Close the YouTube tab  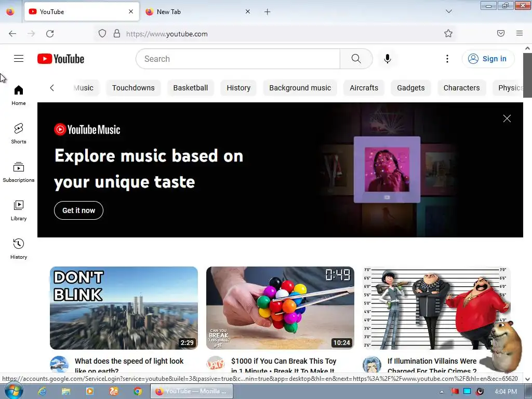tap(131, 11)
